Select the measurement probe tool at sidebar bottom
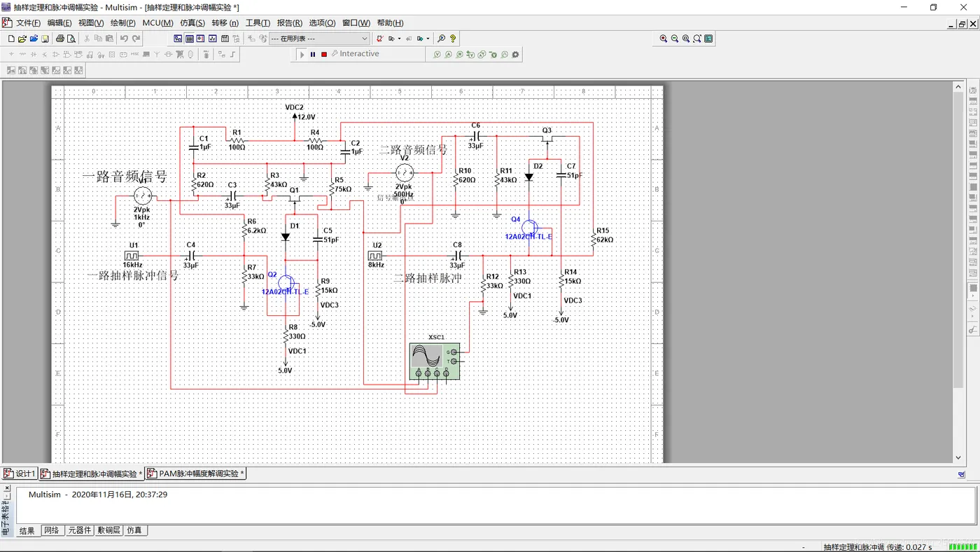 click(x=973, y=329)
